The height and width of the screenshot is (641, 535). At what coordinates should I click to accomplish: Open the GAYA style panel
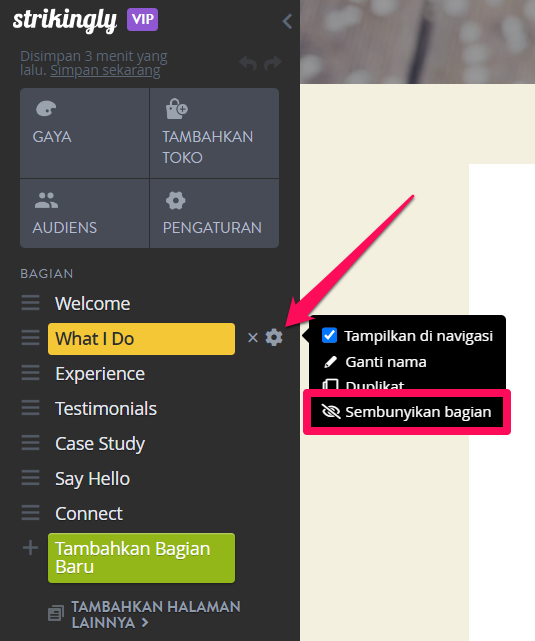point(85,133)
